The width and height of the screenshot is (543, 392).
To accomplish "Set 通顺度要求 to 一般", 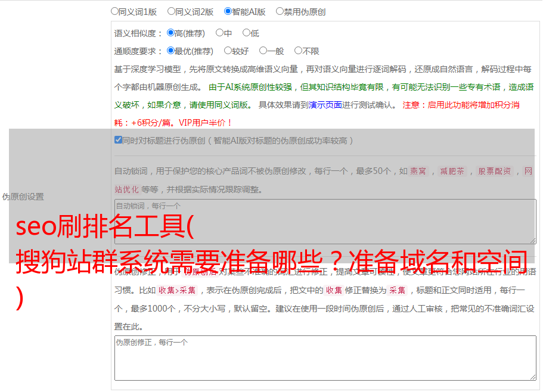I will click(x=263, y=51).
